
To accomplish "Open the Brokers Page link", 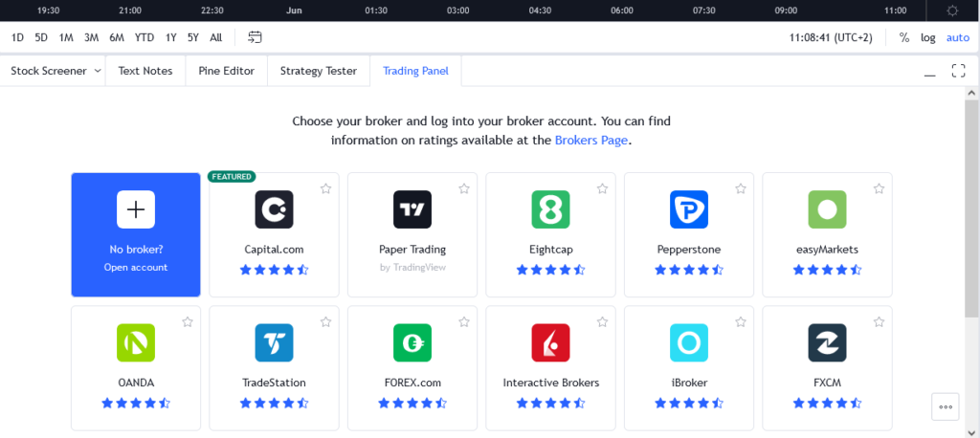I will [591, 141].
